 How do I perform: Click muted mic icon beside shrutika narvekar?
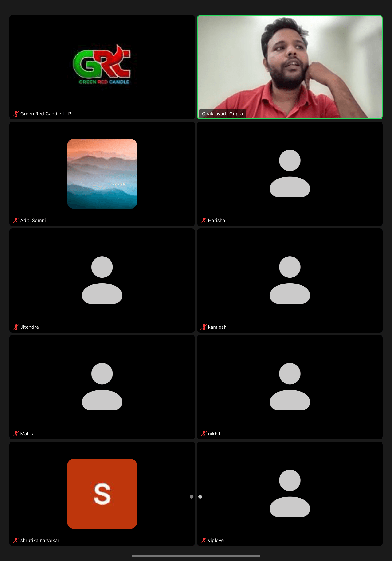coord(16,540)
